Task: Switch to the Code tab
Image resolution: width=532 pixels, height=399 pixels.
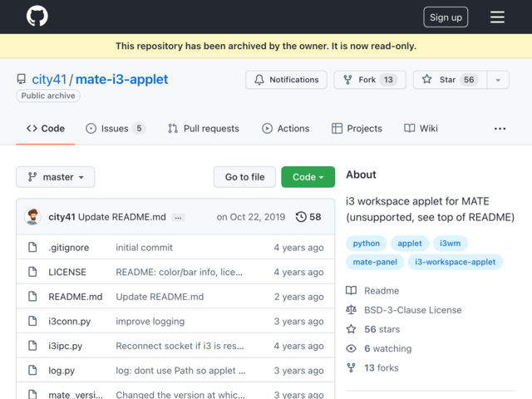Action: click(46, 129)
